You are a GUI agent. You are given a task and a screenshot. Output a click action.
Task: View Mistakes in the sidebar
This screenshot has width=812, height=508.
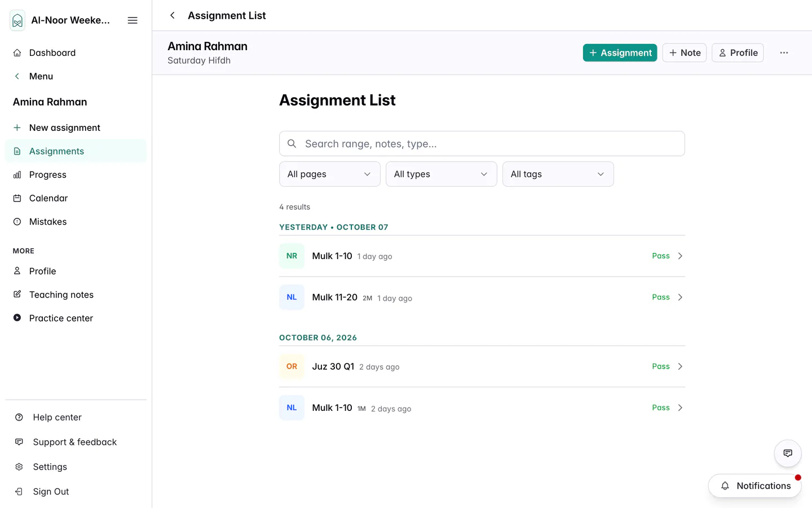[x=76, y=222]
